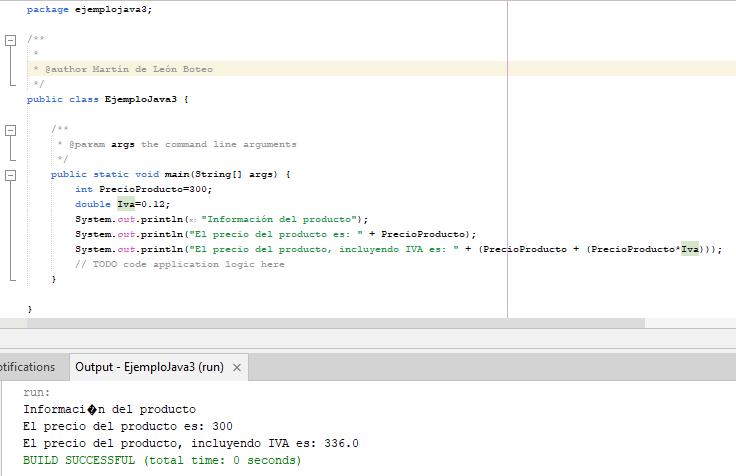
Task: Click the @param args comment line
Action: click(177, 144)
